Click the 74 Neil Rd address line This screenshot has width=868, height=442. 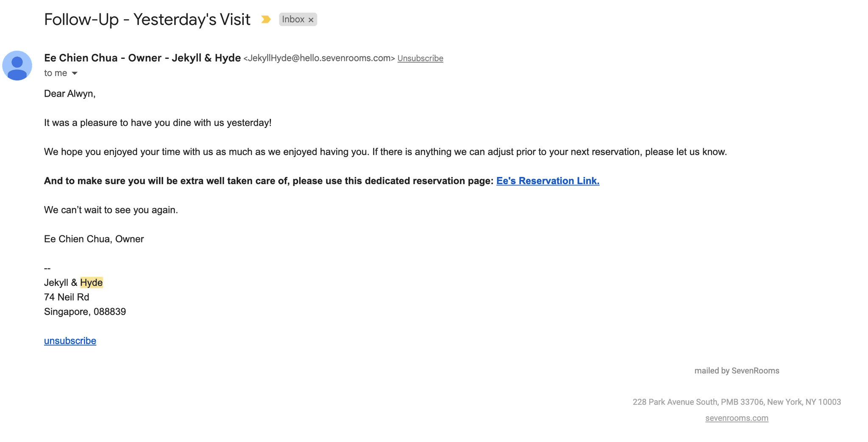click(67, 297)
